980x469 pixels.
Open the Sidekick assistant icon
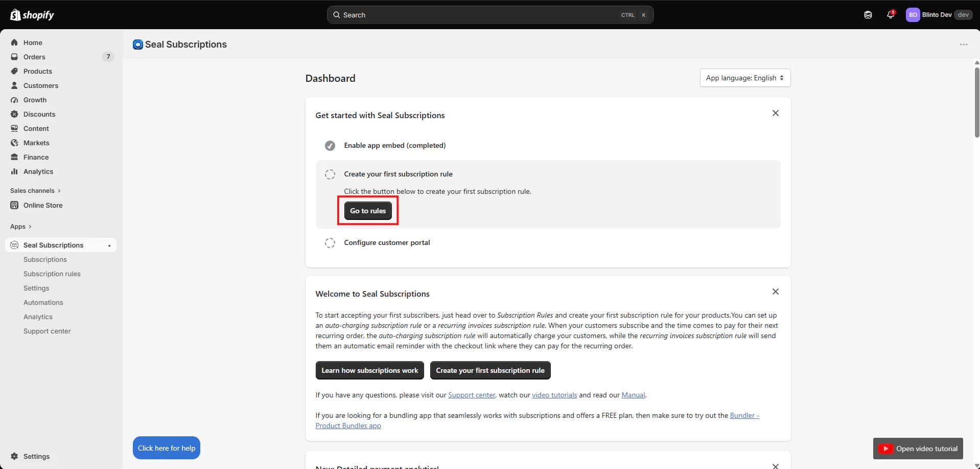pos(868,15)
